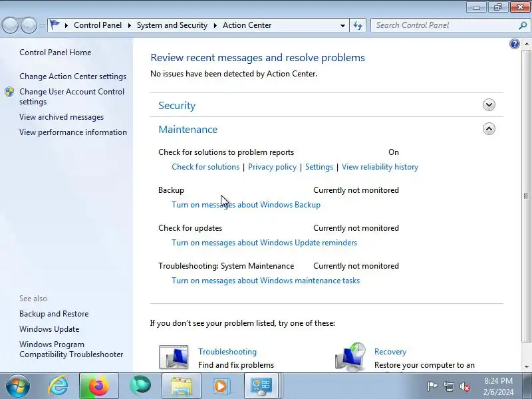The height and width of the screenshot is (399, 532).
Task: Click the Recovery computer icon
Action: point(350,356)
